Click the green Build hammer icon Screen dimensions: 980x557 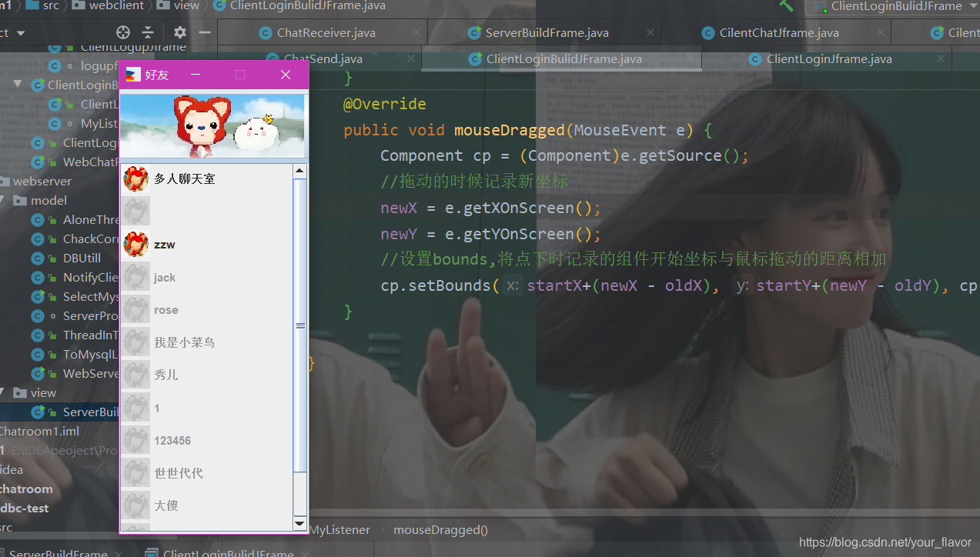point(786,5)
